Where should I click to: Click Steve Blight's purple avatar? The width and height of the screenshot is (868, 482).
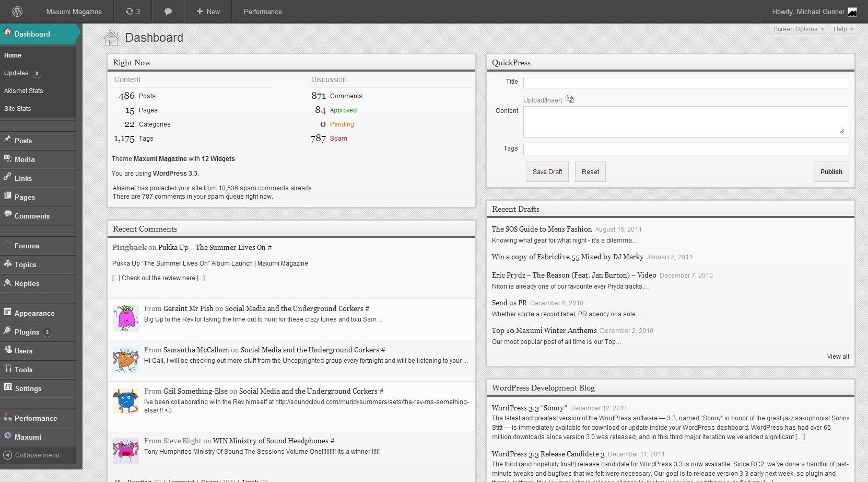(x=126, y=451)
